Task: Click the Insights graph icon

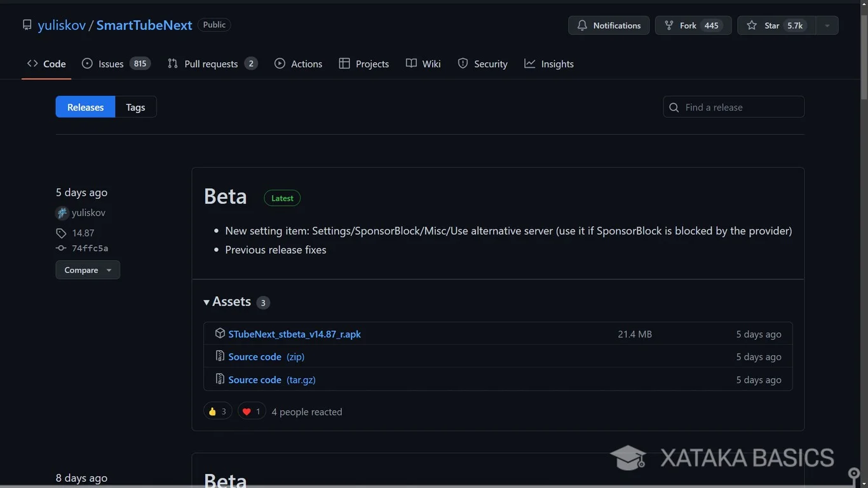Action: coord(530,64)
